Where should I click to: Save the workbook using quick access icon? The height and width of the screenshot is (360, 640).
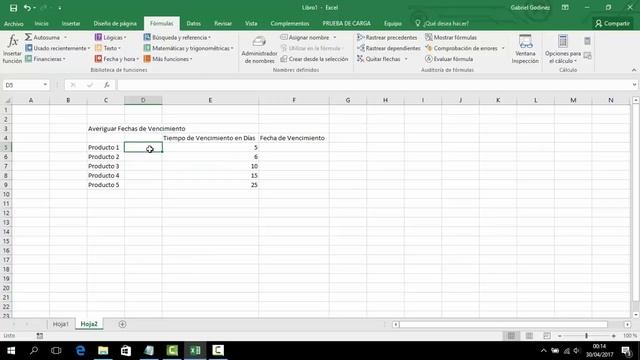13,8
